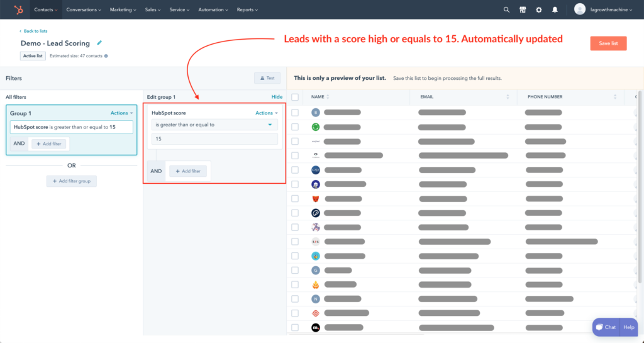
Task: Click the estimated size info icon
Action: tap(106, 56)
